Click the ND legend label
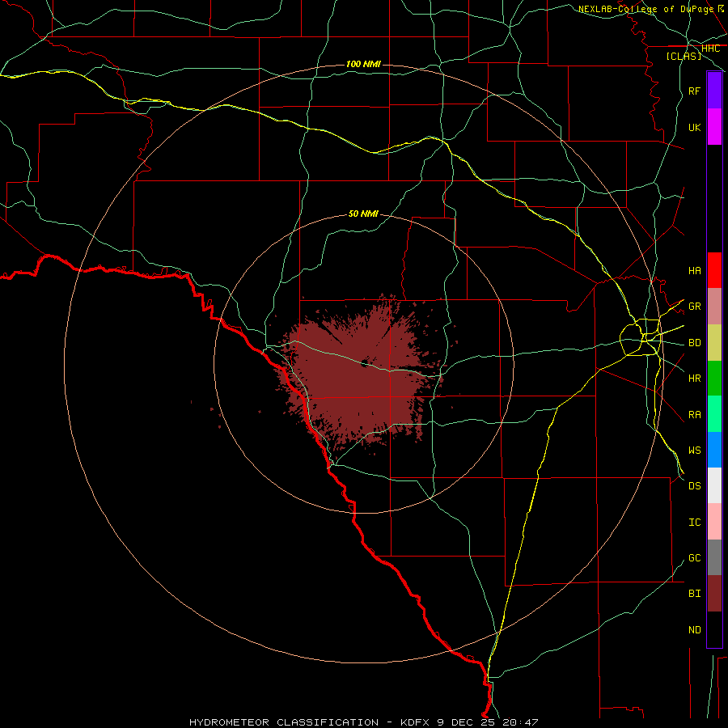Viewport: 728px width, 728px height. [694, 630]
